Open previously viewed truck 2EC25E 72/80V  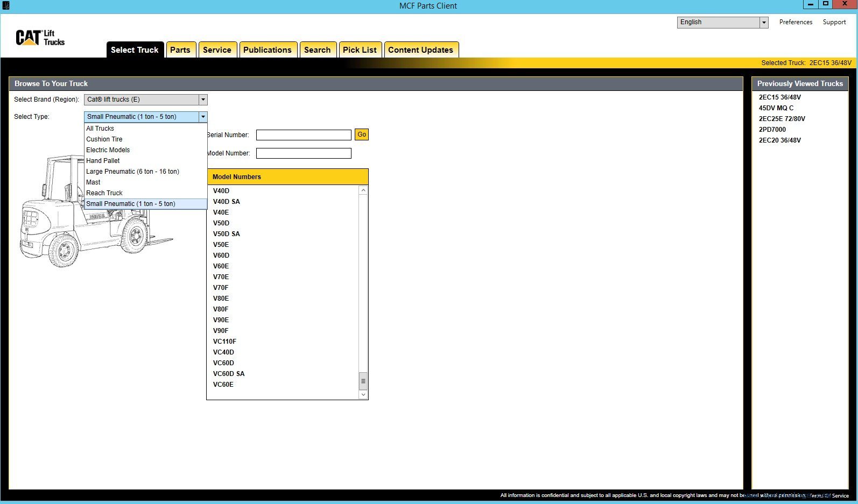(782, 119)
